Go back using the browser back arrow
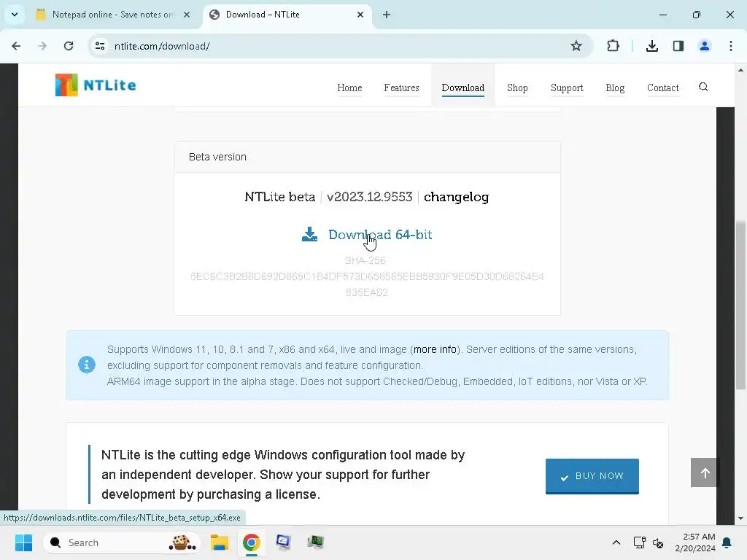Image resolution: width=747 pixels, height=560 pixels. tap(16, 46)
